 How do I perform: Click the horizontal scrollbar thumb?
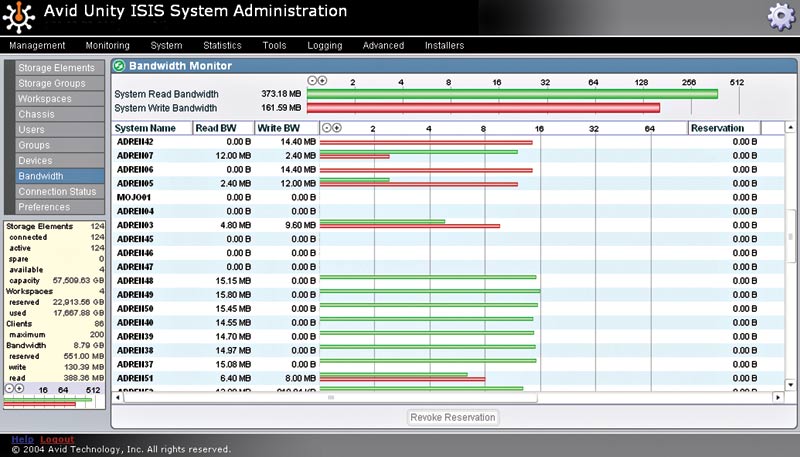(331, 397)
